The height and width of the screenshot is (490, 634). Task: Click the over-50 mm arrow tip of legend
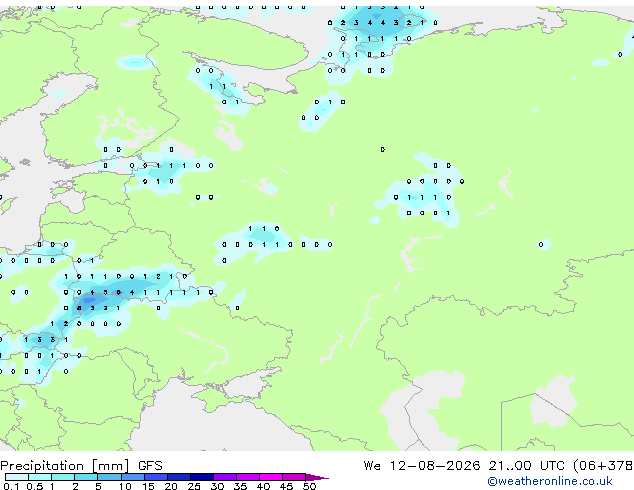[317, 477]
